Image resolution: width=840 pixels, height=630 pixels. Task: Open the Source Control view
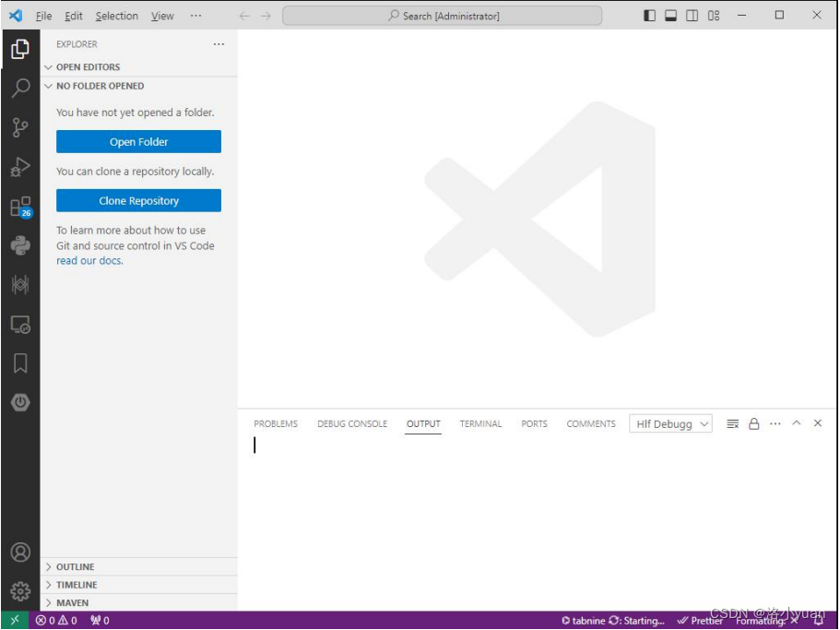pos(20,127)
